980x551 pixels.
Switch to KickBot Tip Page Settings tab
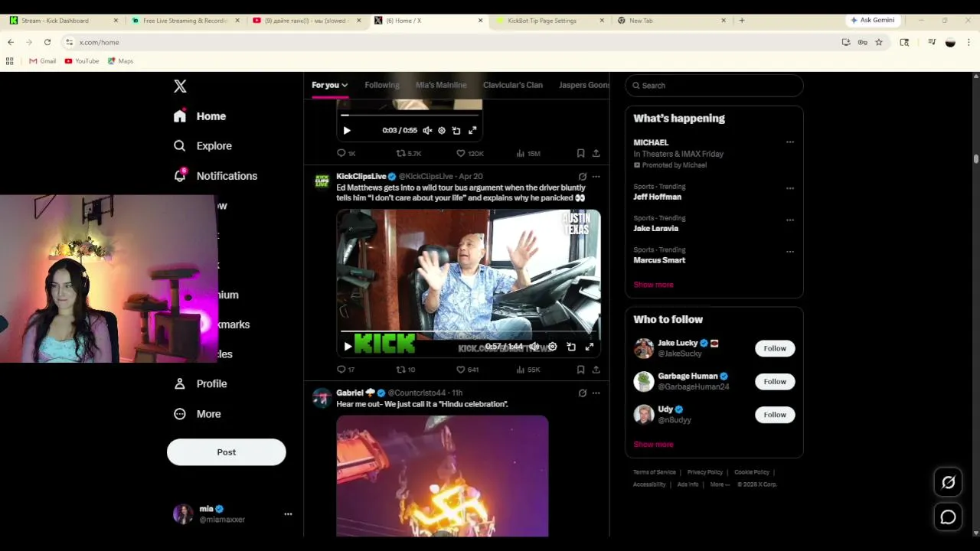548,21
